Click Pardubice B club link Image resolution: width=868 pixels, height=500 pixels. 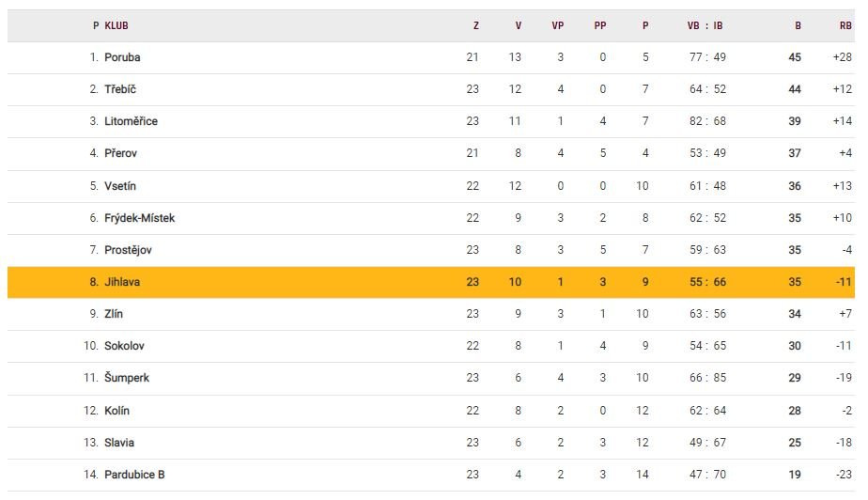(x=134, y=475)
